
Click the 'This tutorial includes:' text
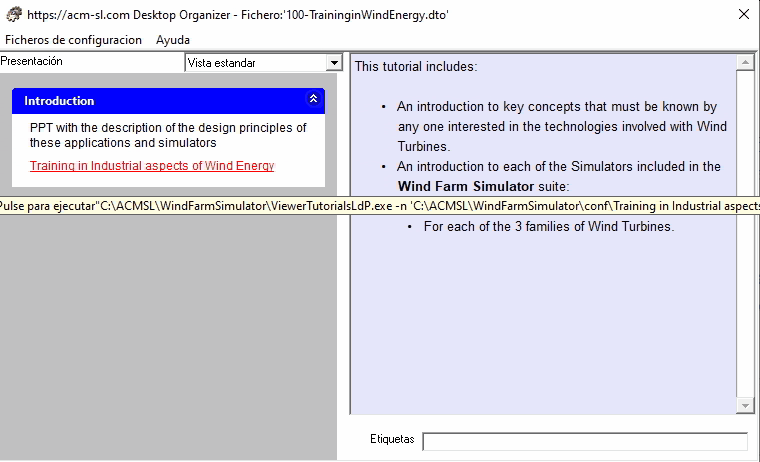pyautogui.click(x=416, y=66)
